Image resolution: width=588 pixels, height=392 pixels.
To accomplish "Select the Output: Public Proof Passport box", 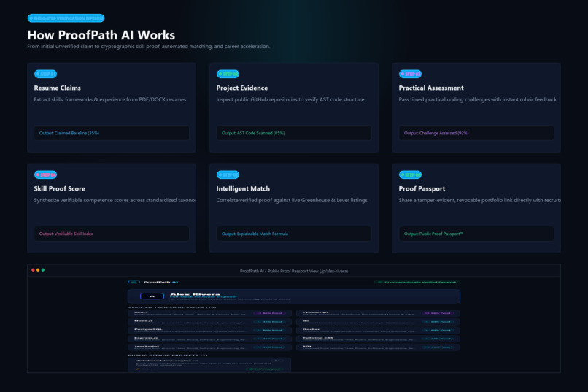I will (476, 234).
